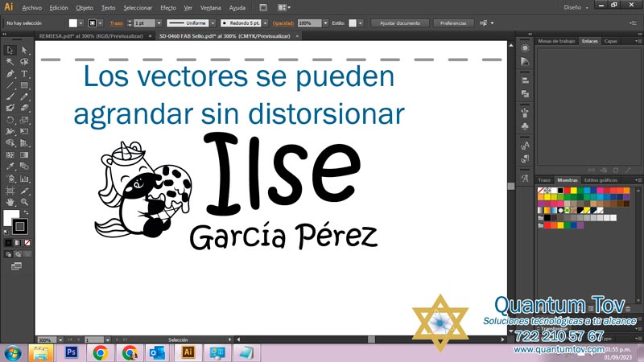Select the Rectangle tool

click(24, 85)
